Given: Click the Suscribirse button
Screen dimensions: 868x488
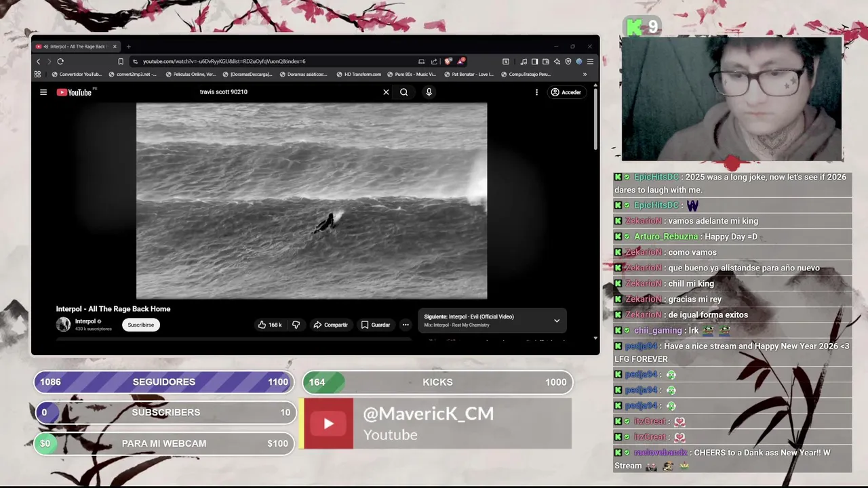Looking at the screenshot, I should tap(141, 325).
